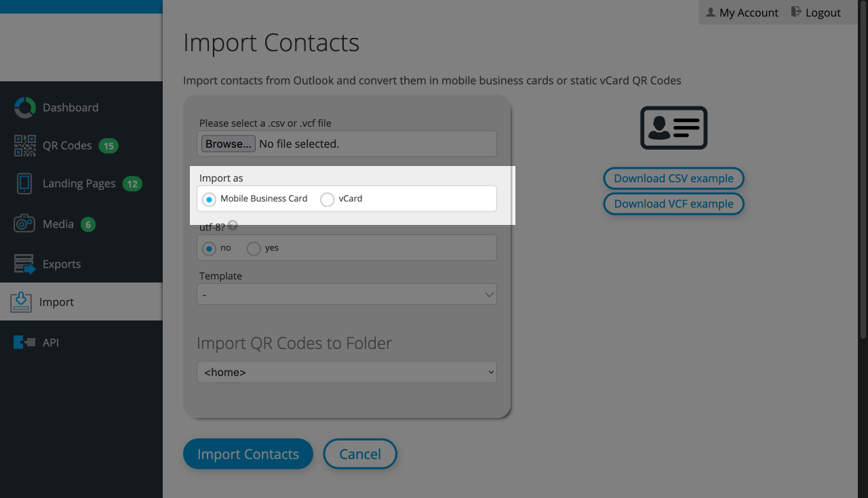Click the Exports sidebar icon
868x498 pixels.
24,264
